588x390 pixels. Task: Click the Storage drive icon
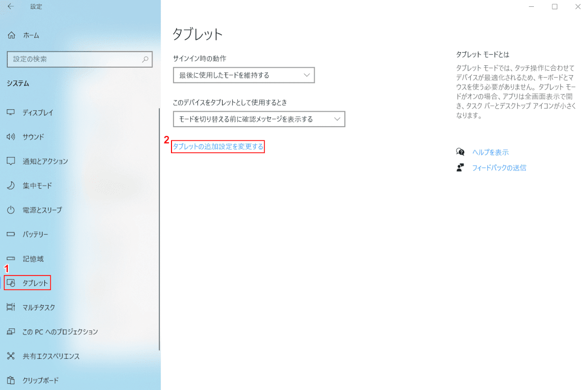click(x=11, y=259)
